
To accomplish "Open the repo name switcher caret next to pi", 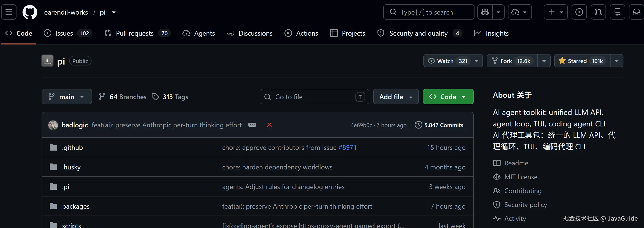I will point(114,12).
